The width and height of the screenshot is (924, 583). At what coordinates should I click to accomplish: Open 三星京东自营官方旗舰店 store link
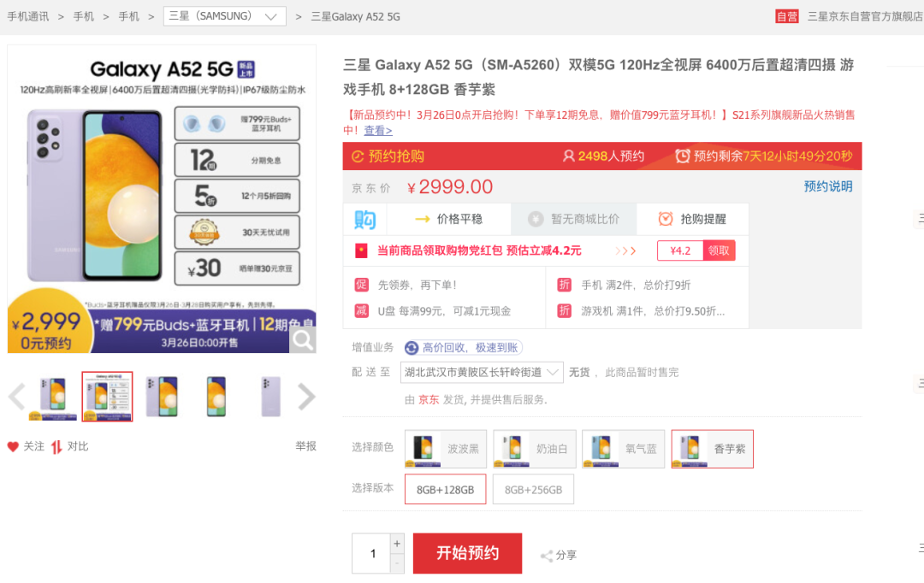(864, 16)
